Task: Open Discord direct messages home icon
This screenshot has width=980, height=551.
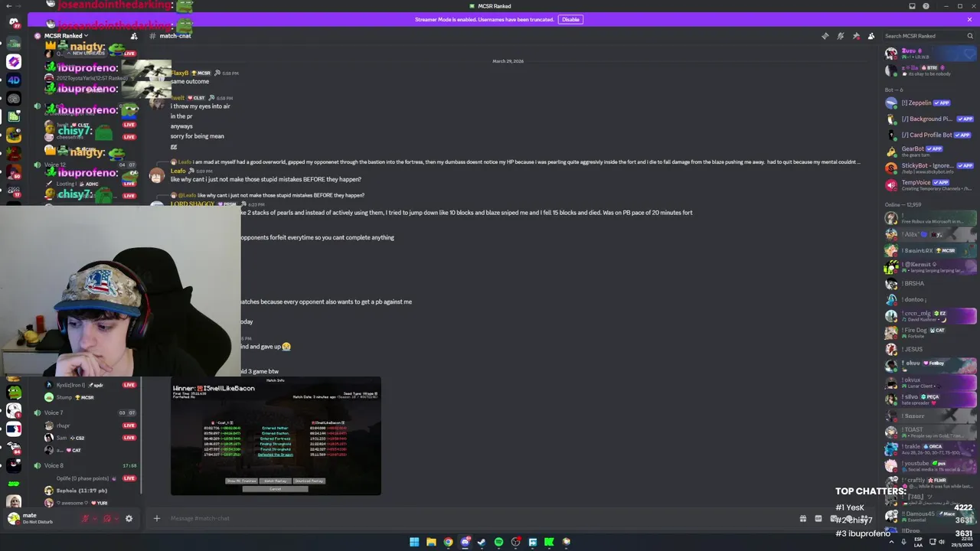Action: tap(14, 21)
